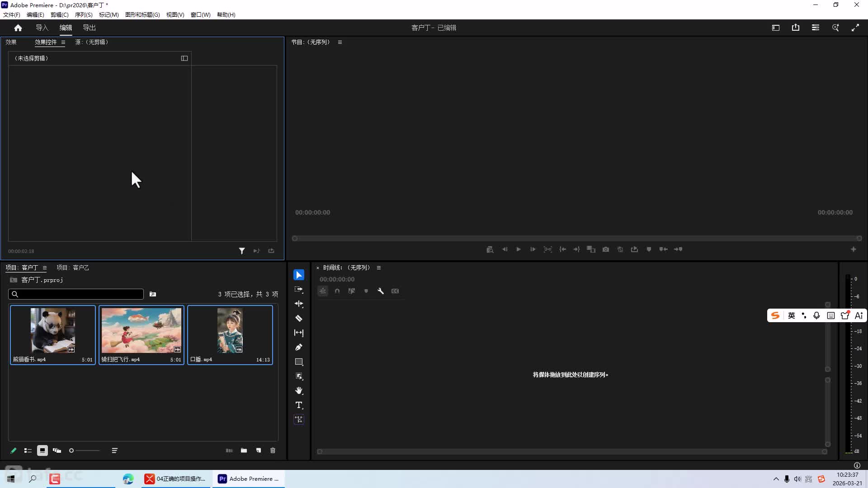Toggle insert sequences as nests button

click(323, 291)
